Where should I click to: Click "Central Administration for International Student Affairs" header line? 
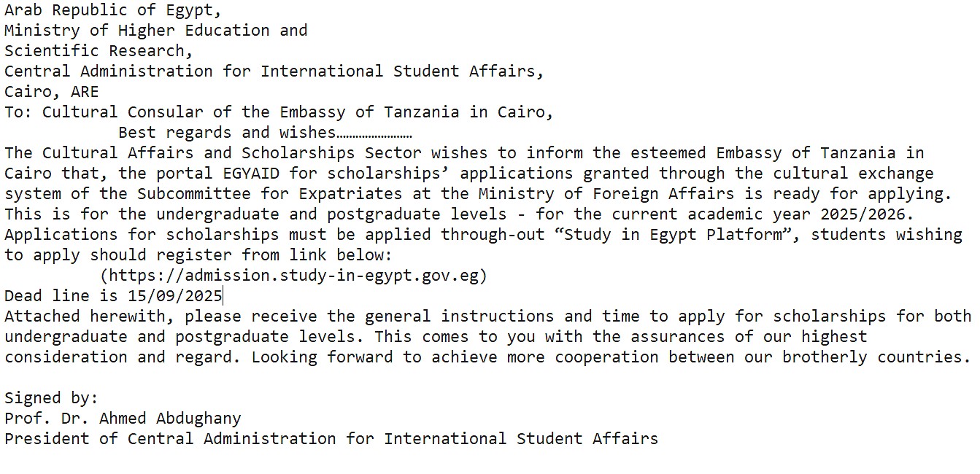[x=274, y=71]
